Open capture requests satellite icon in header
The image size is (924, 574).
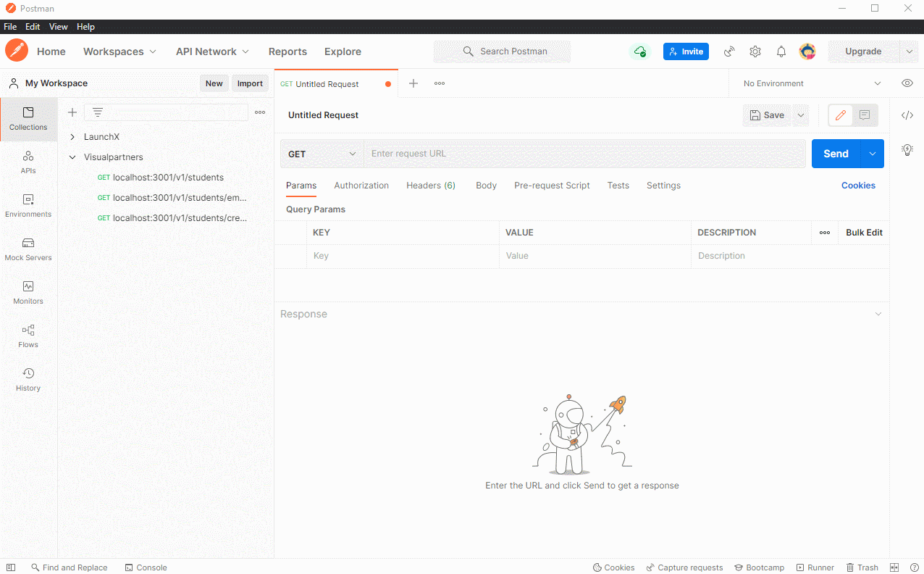tap(729, 51)
